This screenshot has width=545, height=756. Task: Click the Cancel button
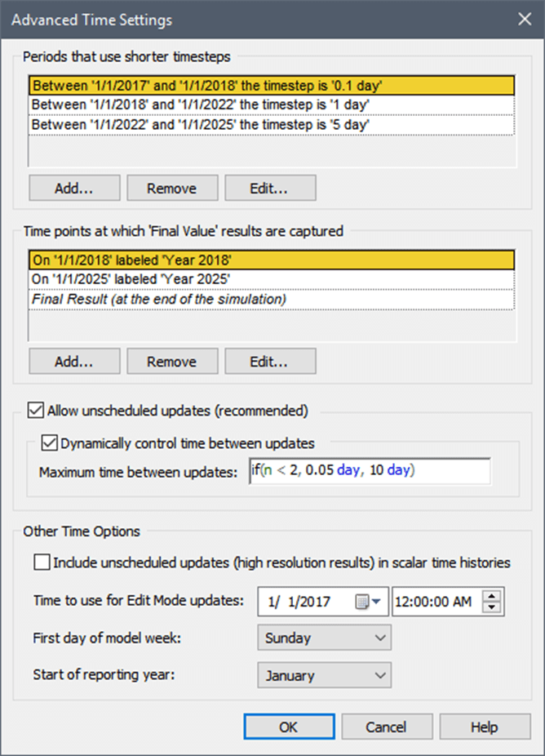(x=387, y=727)
